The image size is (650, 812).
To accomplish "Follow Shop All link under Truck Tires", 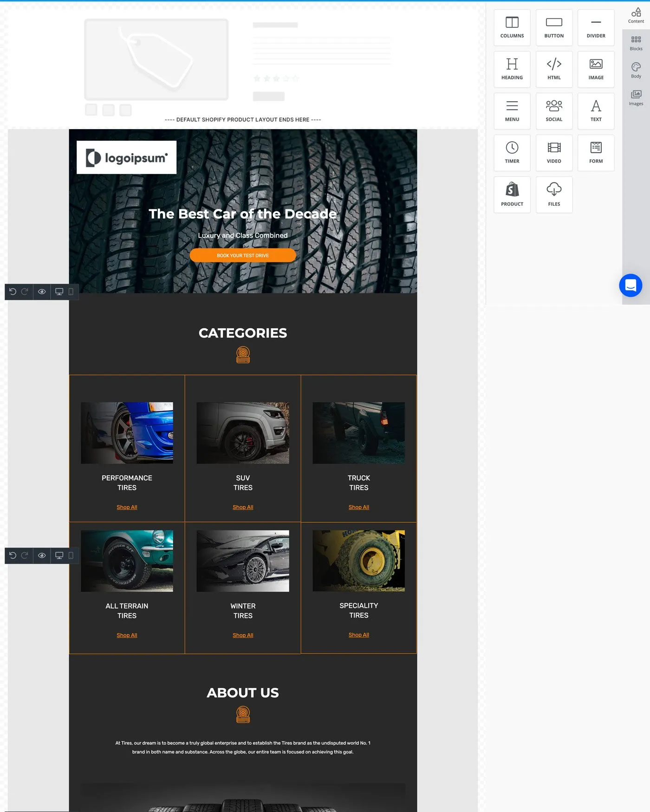I will (x=359, y=507).
